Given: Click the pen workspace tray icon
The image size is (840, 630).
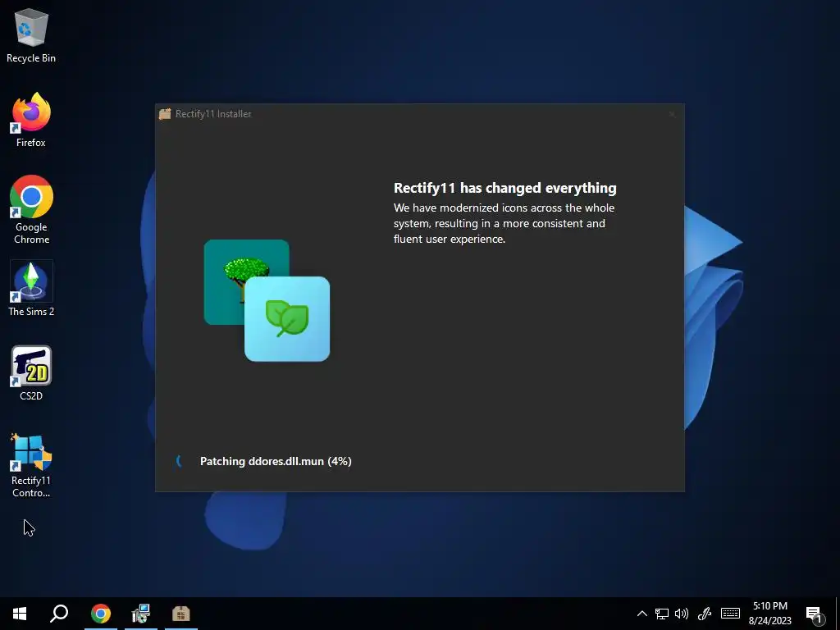Looking at the screenshot, I should (x=705, y=614).
